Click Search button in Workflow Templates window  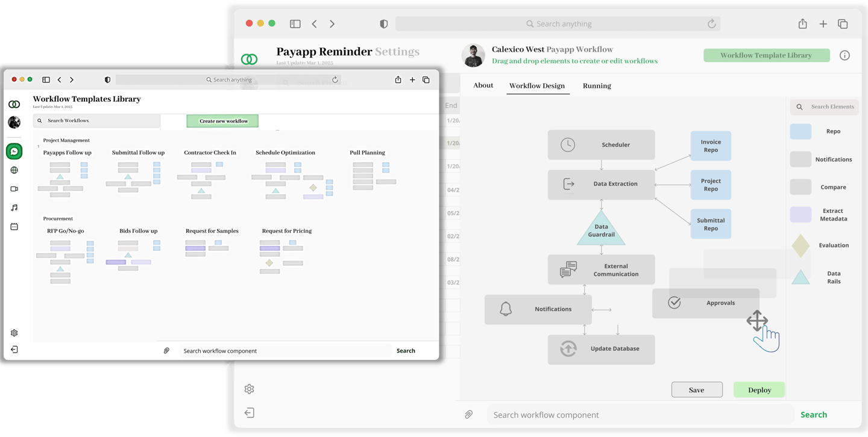click(406, 351)
